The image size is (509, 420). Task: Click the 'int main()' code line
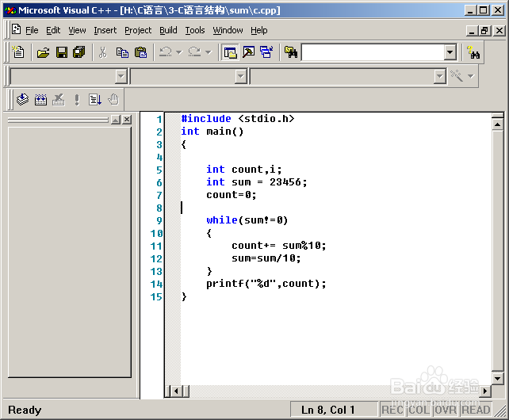212,132
